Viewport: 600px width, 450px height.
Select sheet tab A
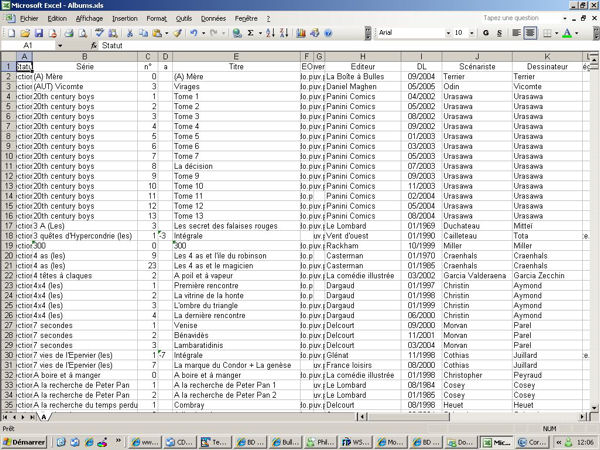pos(44,417)
